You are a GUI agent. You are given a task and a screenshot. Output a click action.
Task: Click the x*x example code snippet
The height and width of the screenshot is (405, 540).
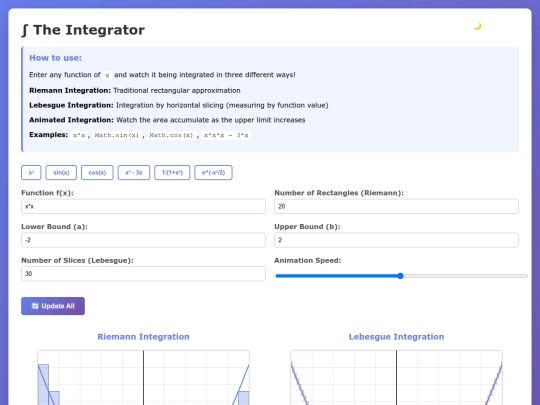point(79,135)
